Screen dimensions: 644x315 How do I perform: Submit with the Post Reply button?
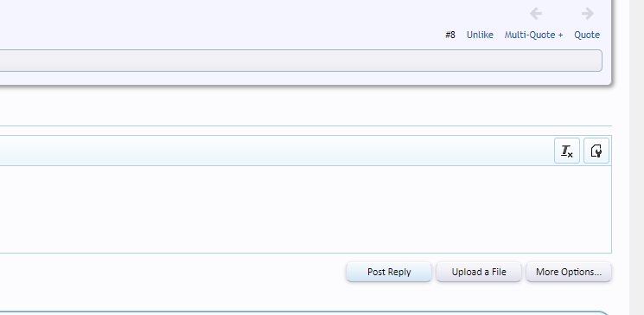coord(389,272)
